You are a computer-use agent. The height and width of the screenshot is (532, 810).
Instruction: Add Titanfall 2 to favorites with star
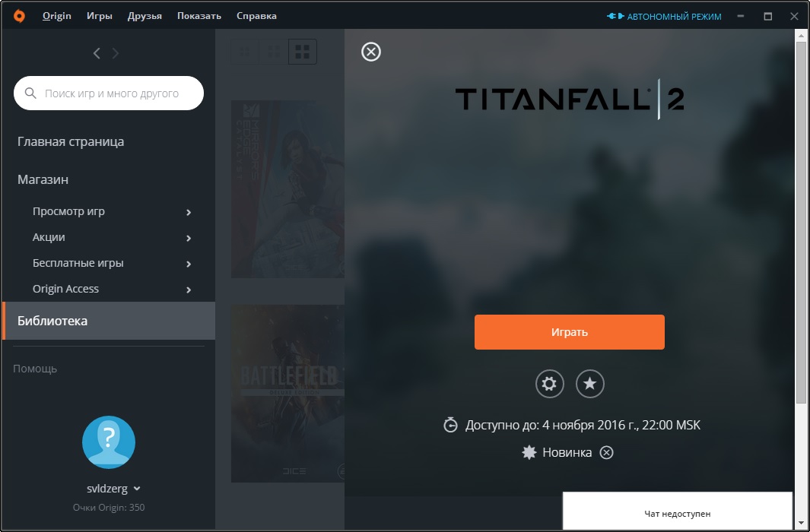[590, 384]
